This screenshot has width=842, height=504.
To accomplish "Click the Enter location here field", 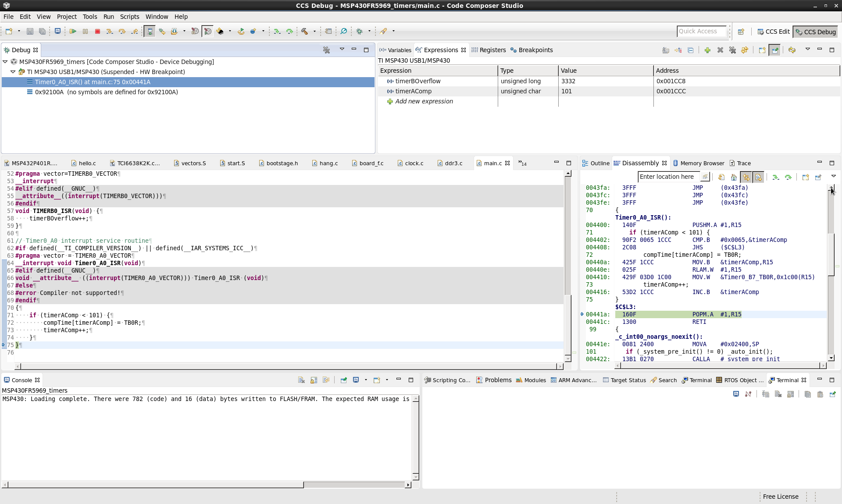I will pyautogui.click(x=668, y=177).
